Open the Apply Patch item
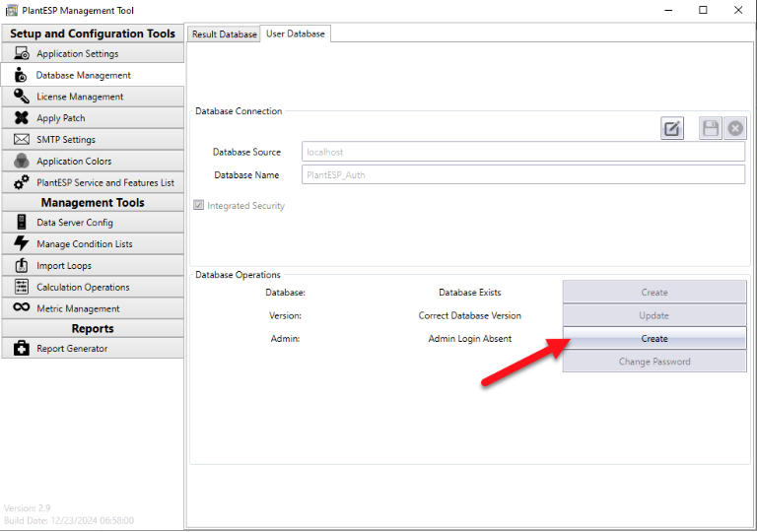 93,118
